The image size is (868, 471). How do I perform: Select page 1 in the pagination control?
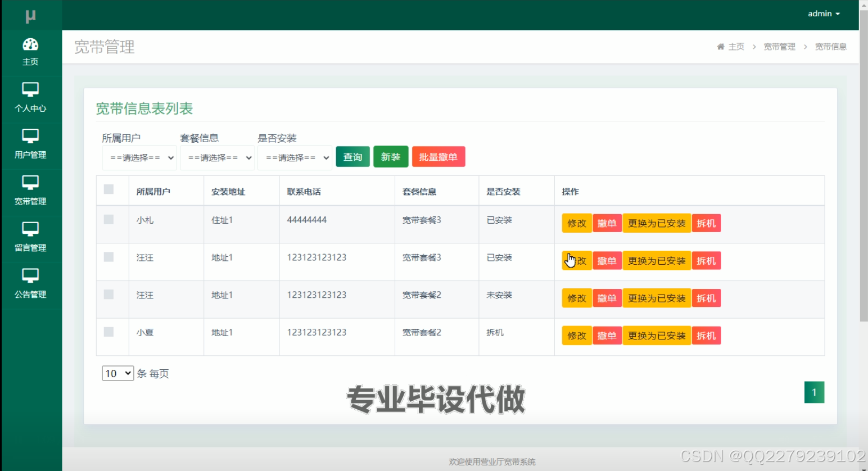(814, 392)
